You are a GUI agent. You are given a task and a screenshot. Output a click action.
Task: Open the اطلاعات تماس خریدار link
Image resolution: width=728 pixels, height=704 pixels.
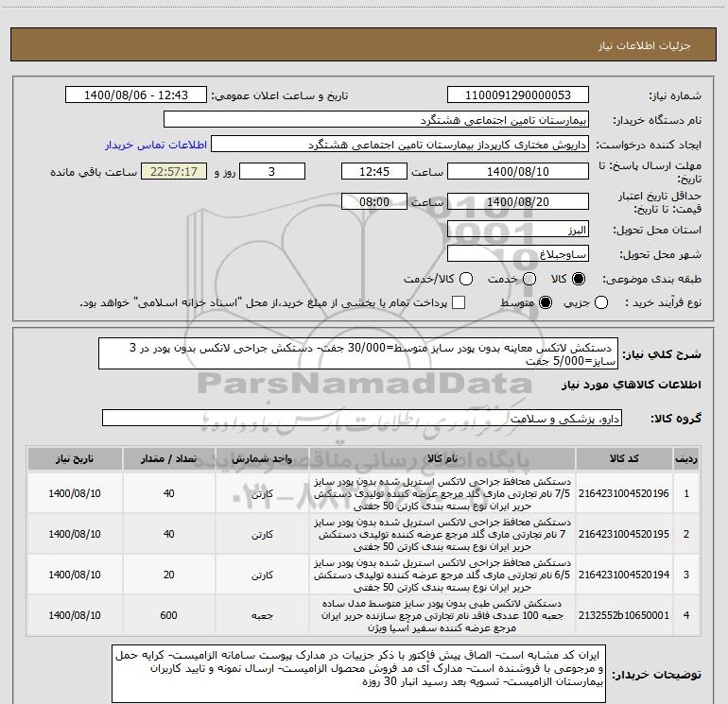[x=156, y=145]
